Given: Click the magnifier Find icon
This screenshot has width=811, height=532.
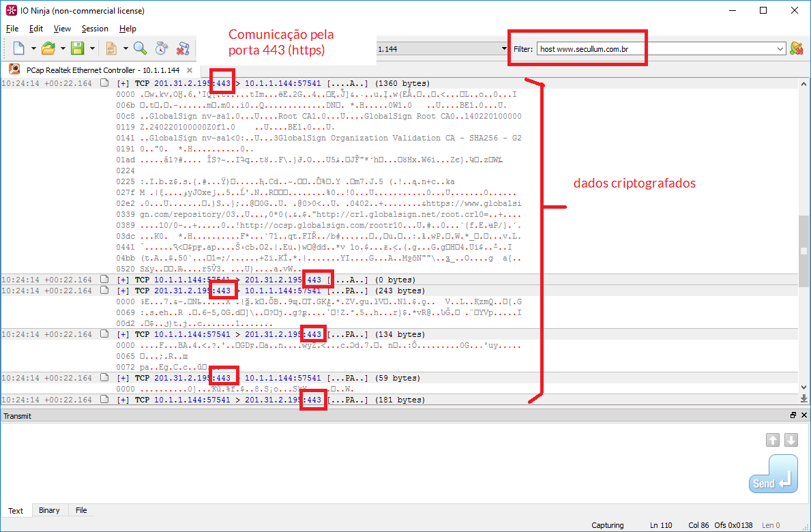Looking at the screenshot, I should [141, 48].
